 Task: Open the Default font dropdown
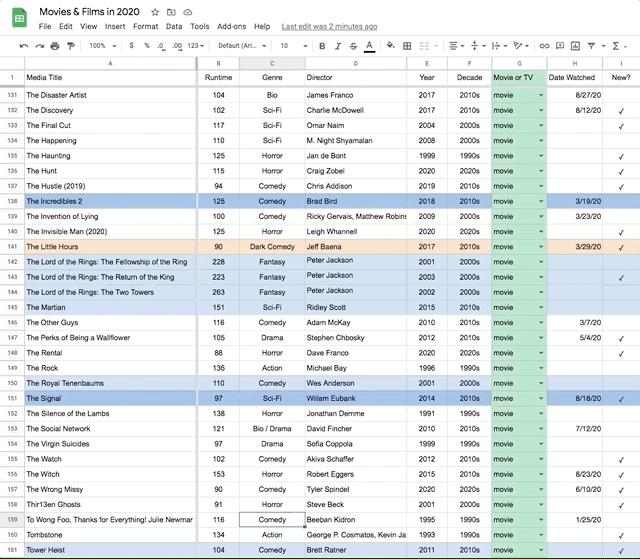(x=242, y=46)
